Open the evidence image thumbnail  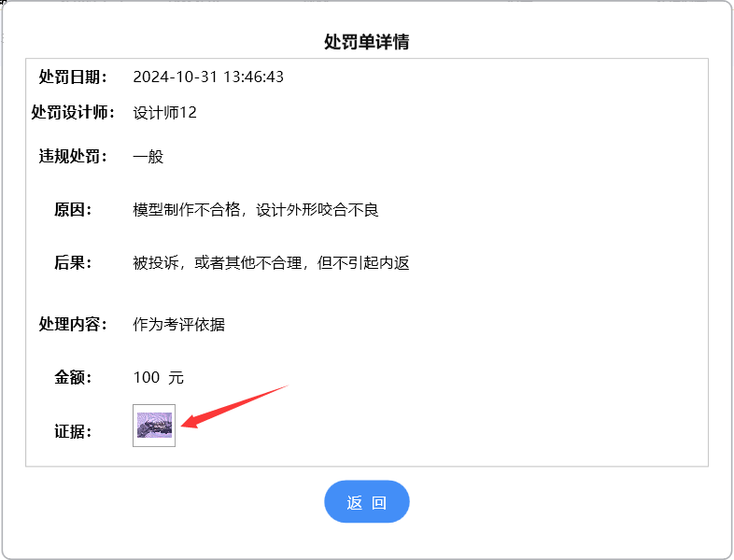(x=154, y=426)
